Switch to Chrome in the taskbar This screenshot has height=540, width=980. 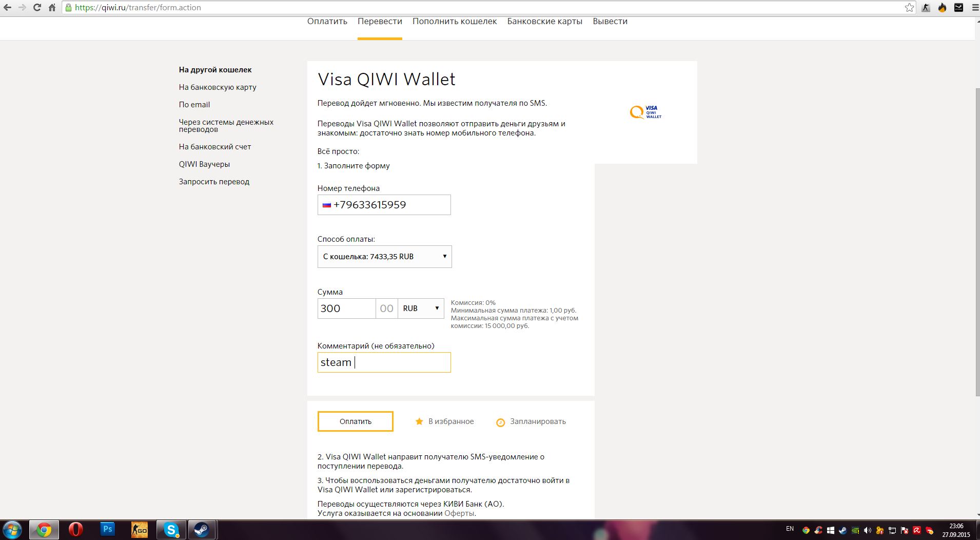point(44,529)
